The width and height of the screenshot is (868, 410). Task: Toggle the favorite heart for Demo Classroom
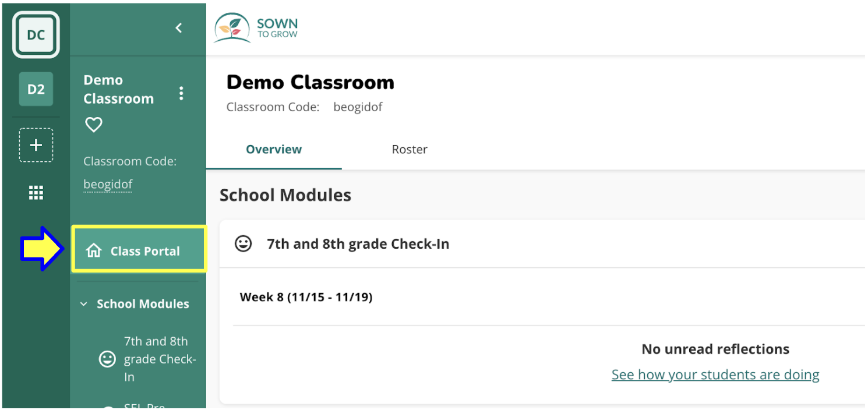click(94, 125)
